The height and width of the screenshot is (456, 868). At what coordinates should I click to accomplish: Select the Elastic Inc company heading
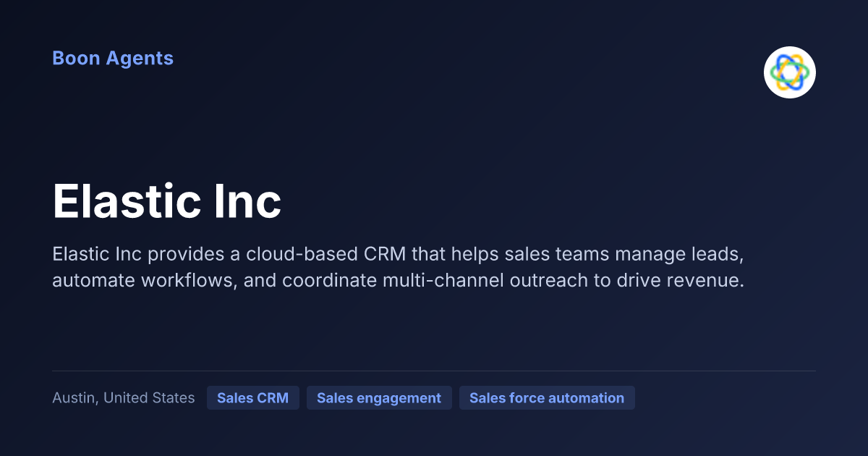point(167,201)
